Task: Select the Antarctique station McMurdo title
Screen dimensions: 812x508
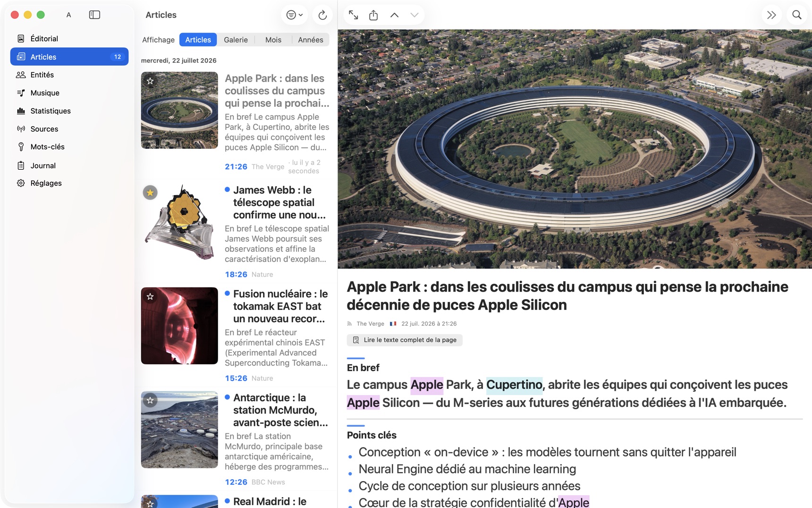Action: (x=280, y=410)
